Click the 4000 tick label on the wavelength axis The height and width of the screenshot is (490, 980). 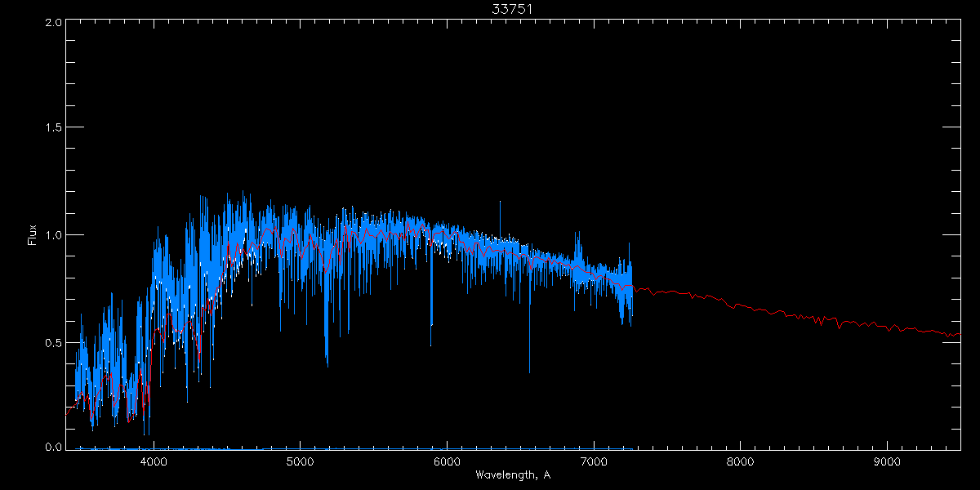(154, 461)
